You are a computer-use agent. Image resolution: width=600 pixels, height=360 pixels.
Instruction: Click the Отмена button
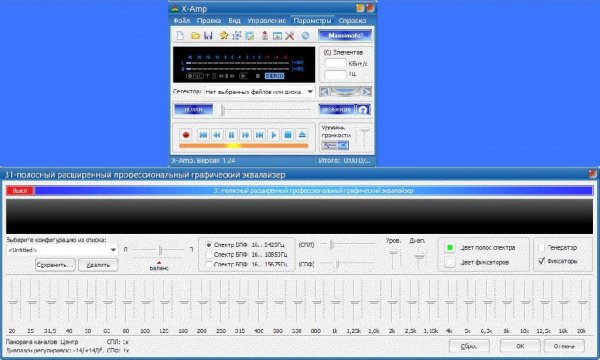(x=564, y=346)
